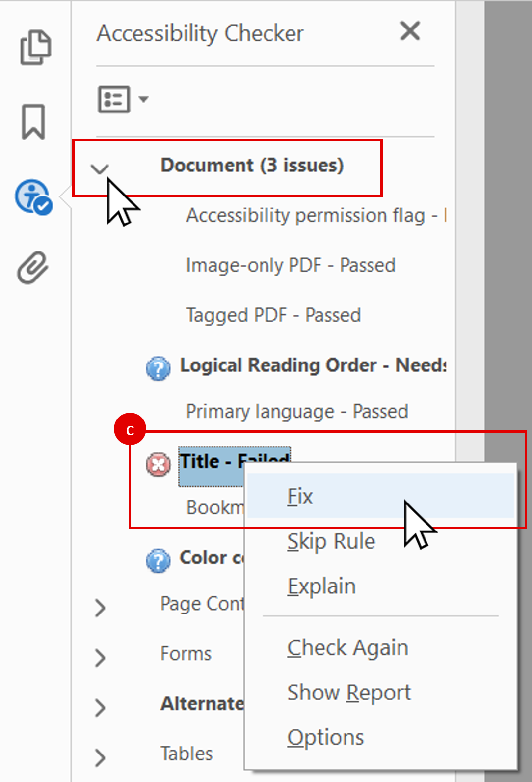This screenshot has width=532, height=782.
Task: Open the Bookmarks panel icon
Action: tap(32, 121)
